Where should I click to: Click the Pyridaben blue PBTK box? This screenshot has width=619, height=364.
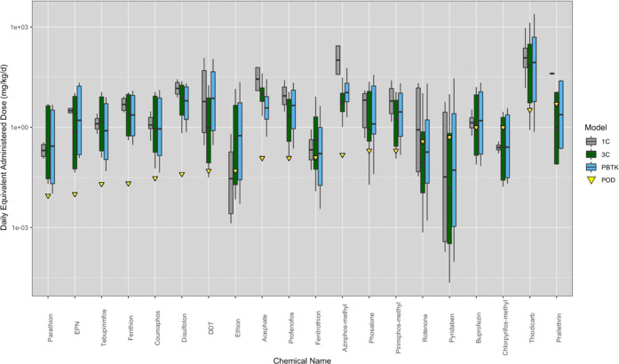pyautogui.click(x=454, y=170)
